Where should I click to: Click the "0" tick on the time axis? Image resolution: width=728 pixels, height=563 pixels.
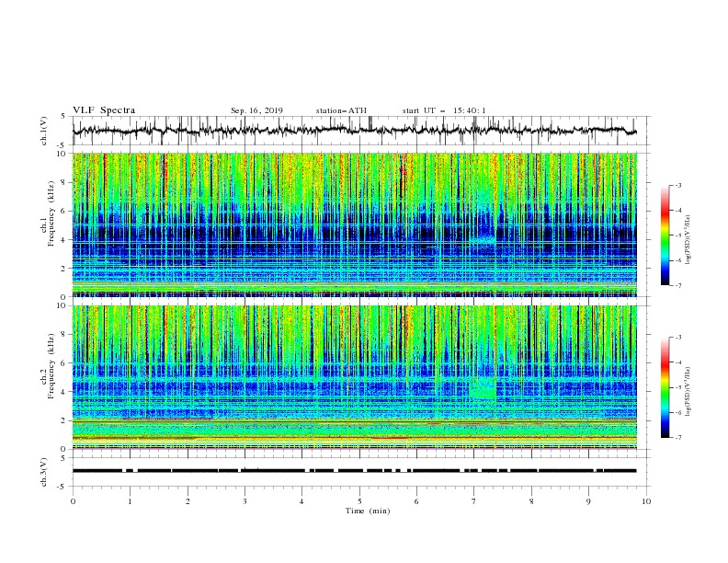[73, 501]
